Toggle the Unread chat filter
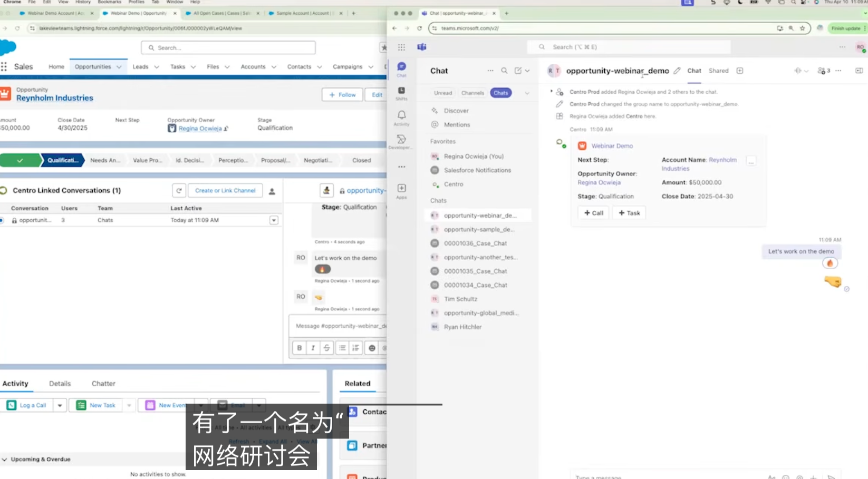Screen dimensions: 868x479 [443, 93]
